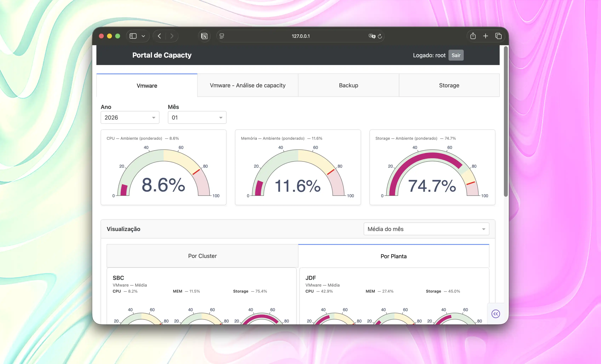Click the translate page icon
Screen dimensions: 601x364
[x=372, y=36]
